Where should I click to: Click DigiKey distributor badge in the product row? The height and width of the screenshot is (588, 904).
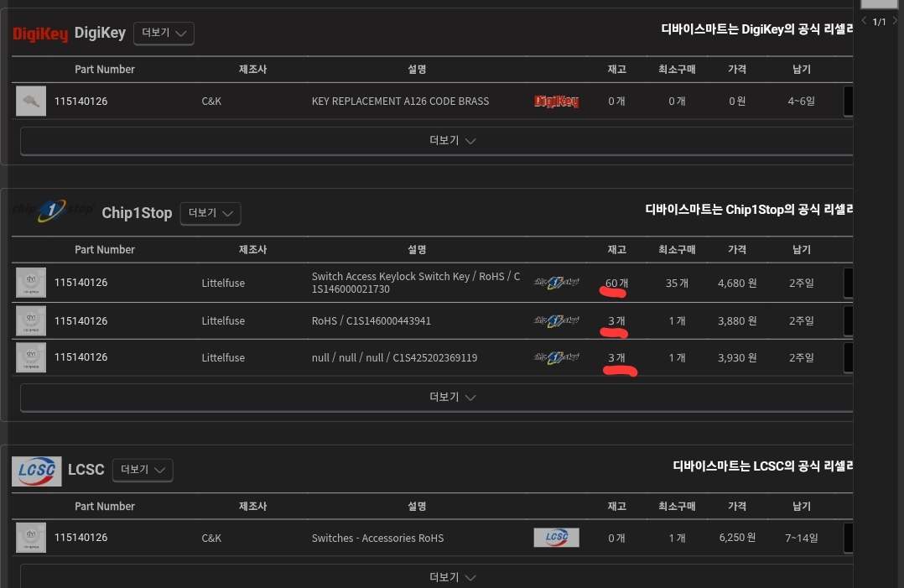556,101
